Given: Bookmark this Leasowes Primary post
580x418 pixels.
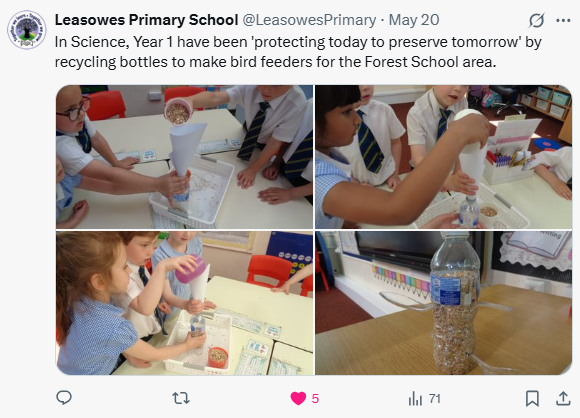Looking at the screenshot, I should click(532, 399).
